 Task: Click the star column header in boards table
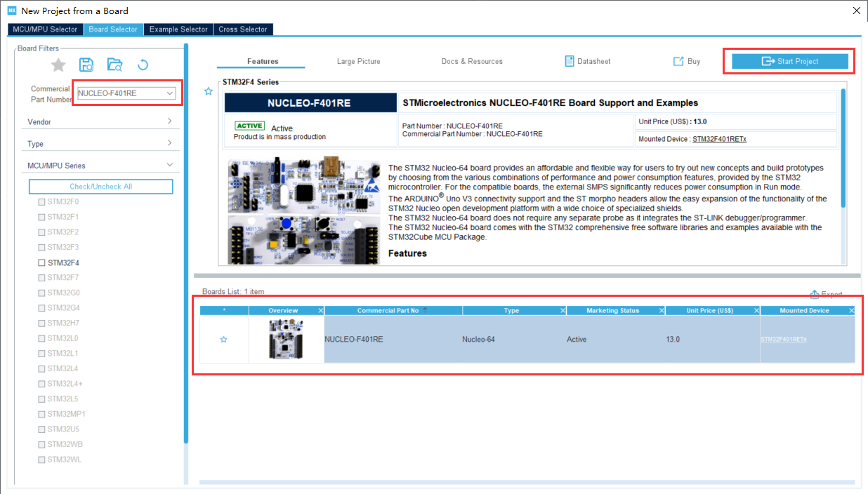coord(224,310)
